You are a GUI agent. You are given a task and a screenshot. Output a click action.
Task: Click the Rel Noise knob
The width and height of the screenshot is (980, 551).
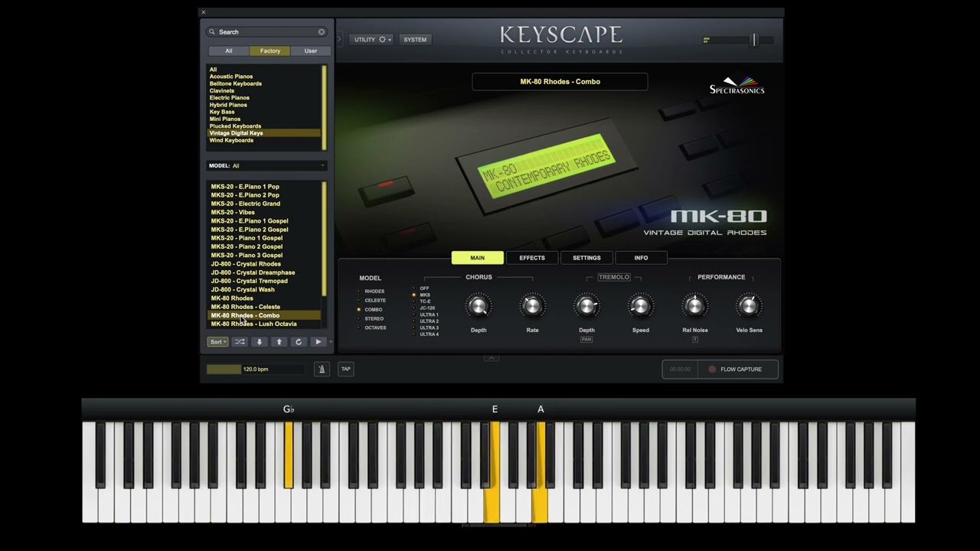[x=695, y=306]
